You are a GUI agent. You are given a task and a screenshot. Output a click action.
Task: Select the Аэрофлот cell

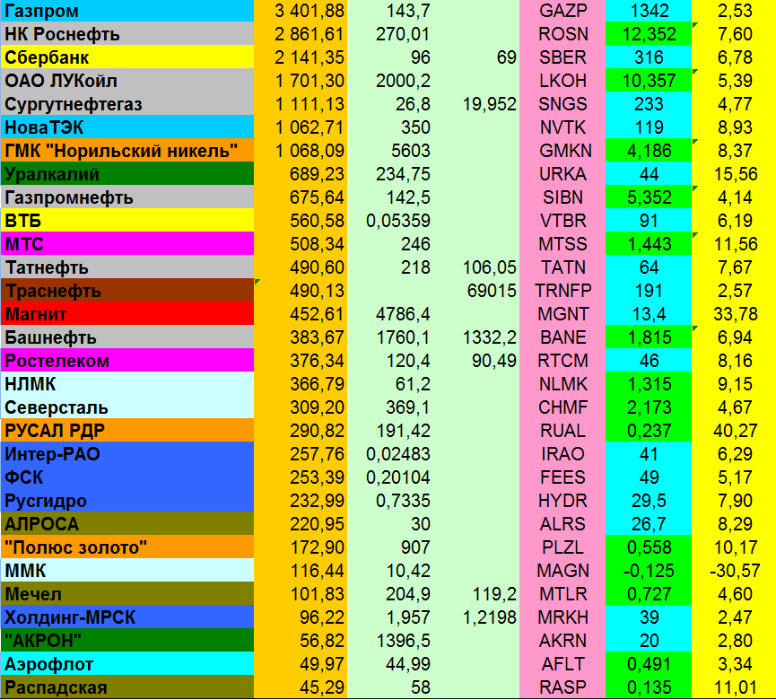pos(127,664)
